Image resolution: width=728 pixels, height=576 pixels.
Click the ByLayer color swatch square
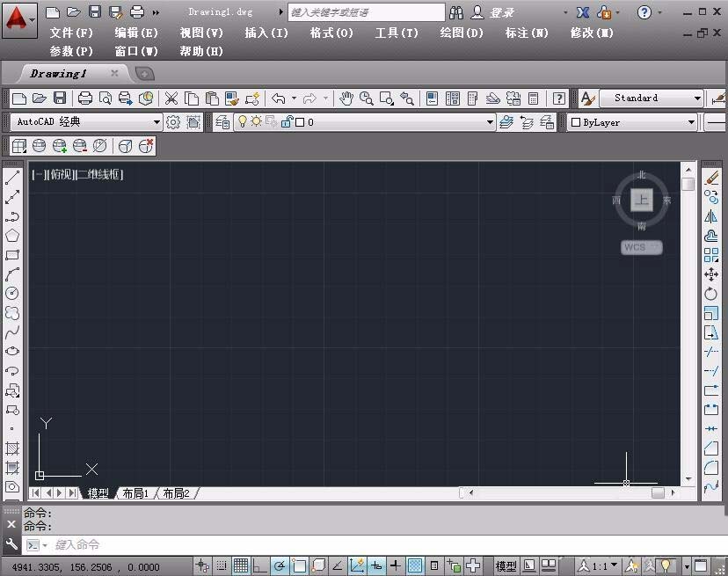[576, 122]
